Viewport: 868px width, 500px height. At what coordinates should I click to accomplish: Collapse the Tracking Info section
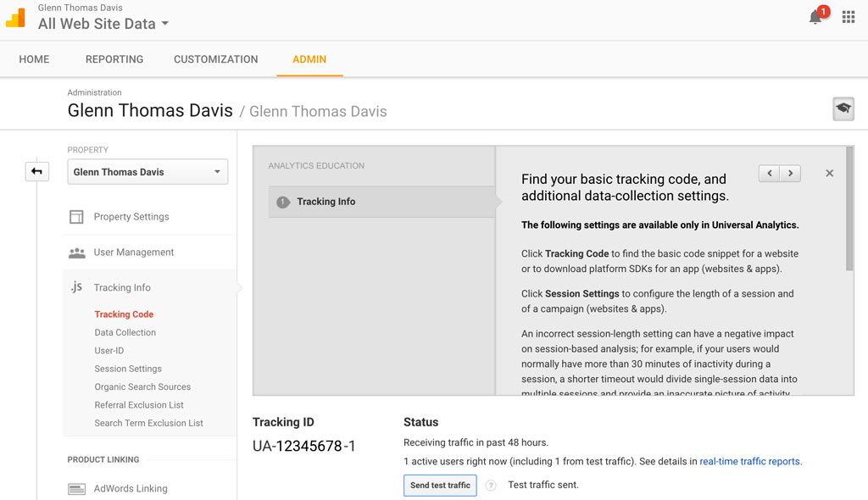coord(122,287)
